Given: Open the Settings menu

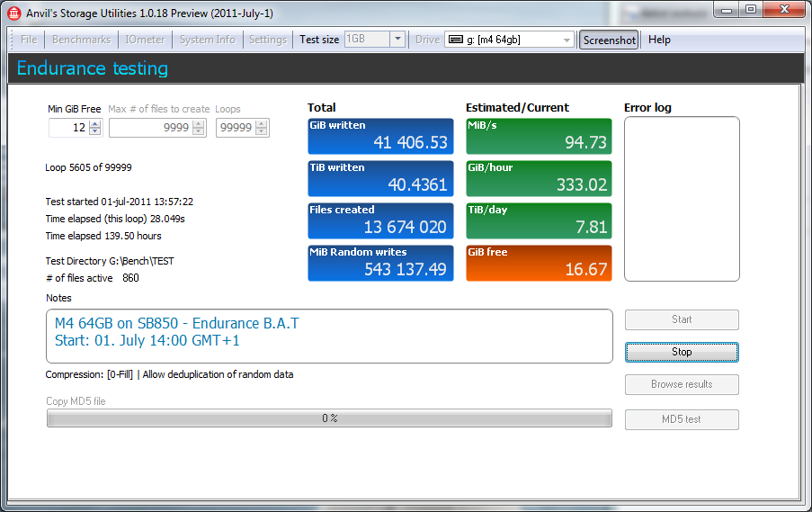Looking at the screenshot, I should tap(268, 40).
